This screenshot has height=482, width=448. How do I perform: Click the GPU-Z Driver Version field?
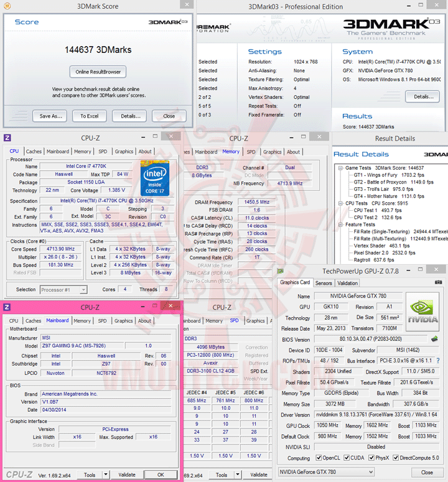pos(376,414)
